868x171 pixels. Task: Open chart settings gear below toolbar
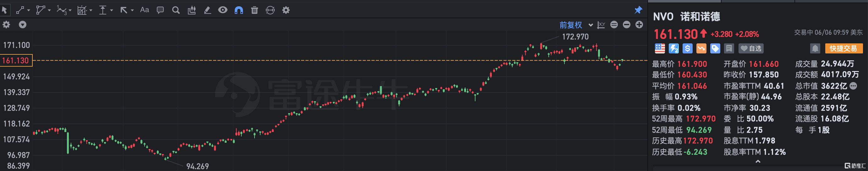tap(6, 25)
